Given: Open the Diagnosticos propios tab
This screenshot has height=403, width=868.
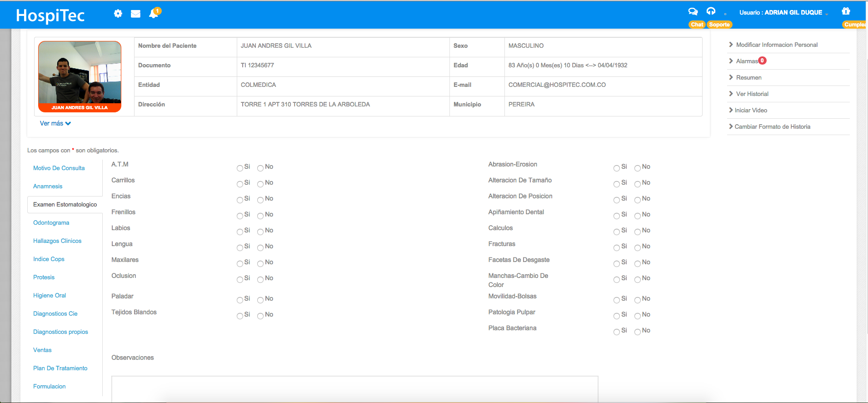Looking at the screenshot, I should pyautogui.click(x=60, y=332).
